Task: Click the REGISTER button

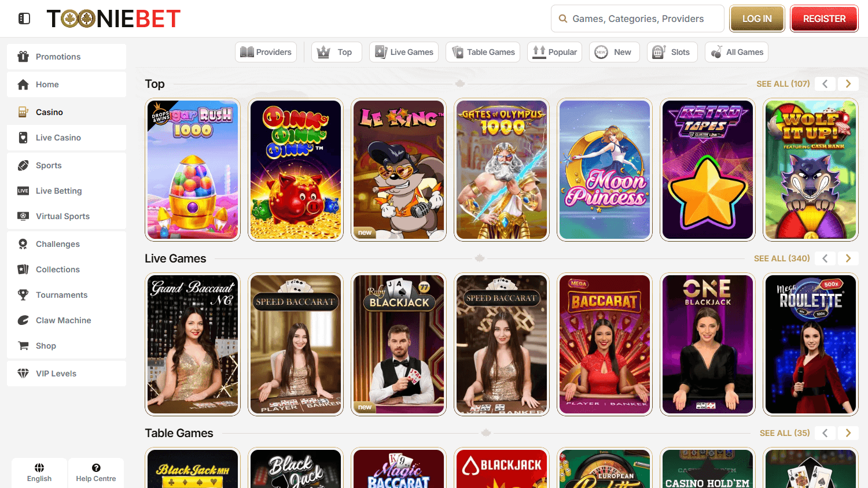Action: pos(824,18)
